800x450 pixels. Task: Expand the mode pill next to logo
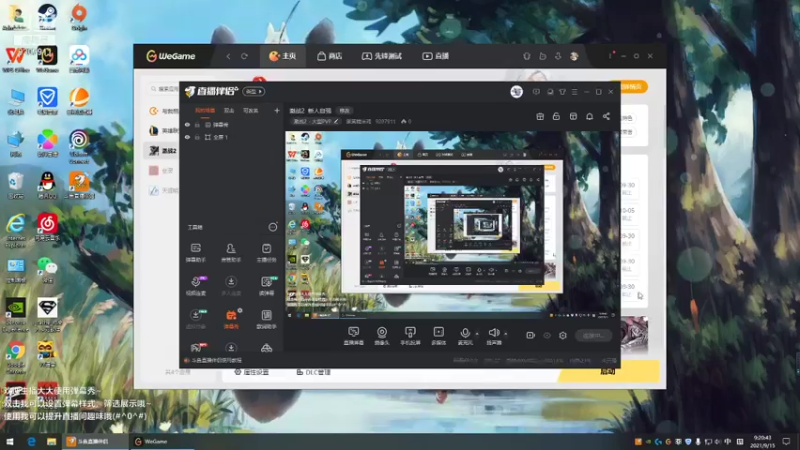(x=254, y=91)
